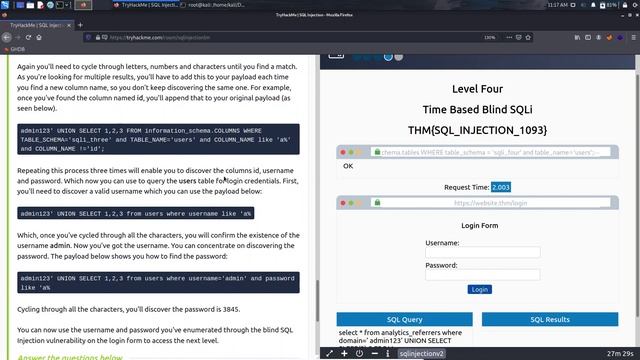Click the highlighted 2.003 request time
Viewport: 640px width, 360px height.
coord(501,187)
